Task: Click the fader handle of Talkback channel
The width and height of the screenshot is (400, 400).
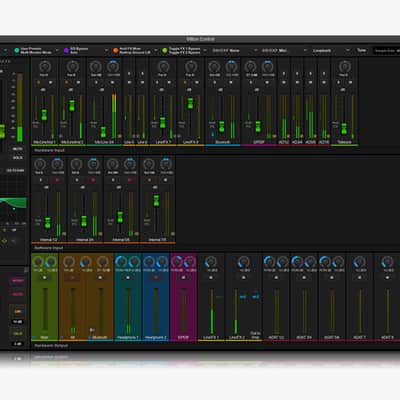Action: point(344,128)
